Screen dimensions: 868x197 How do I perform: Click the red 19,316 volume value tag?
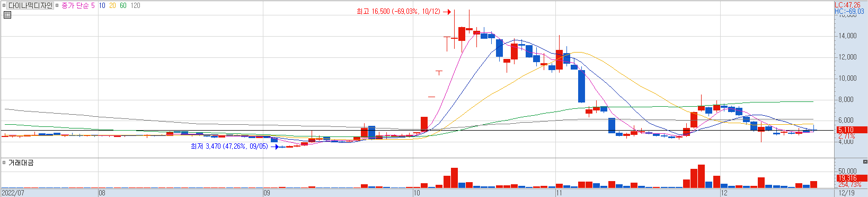(x=852, y=178)
